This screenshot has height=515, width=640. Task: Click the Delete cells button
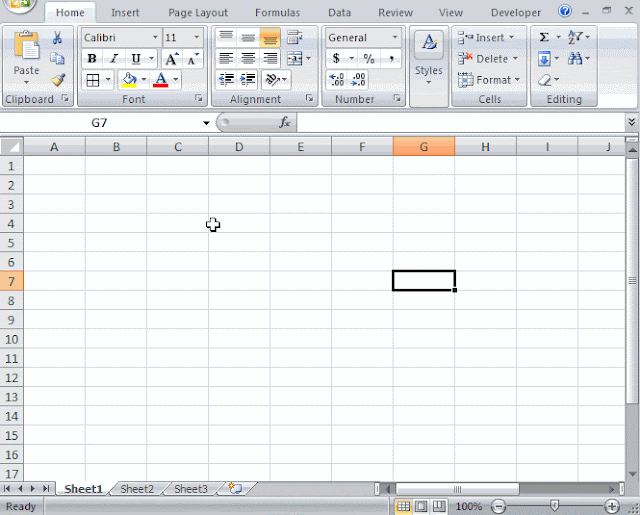[x=487, y=59]
